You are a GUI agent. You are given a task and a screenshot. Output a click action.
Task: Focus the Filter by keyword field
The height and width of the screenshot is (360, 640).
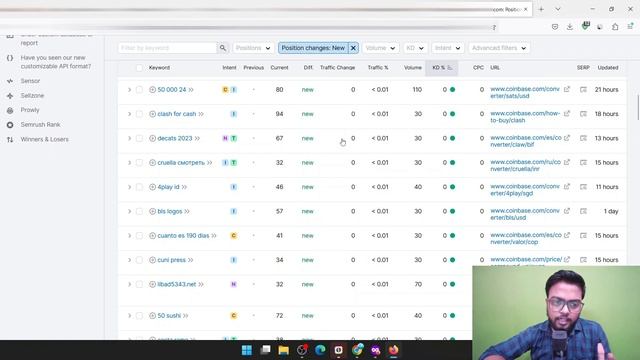168,48
